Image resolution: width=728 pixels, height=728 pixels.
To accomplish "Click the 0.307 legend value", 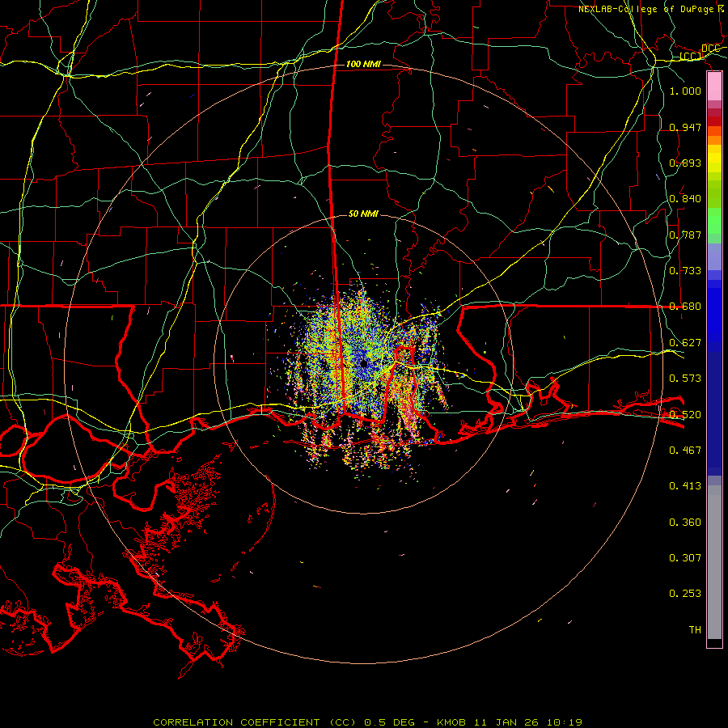I will pos(685,557).
